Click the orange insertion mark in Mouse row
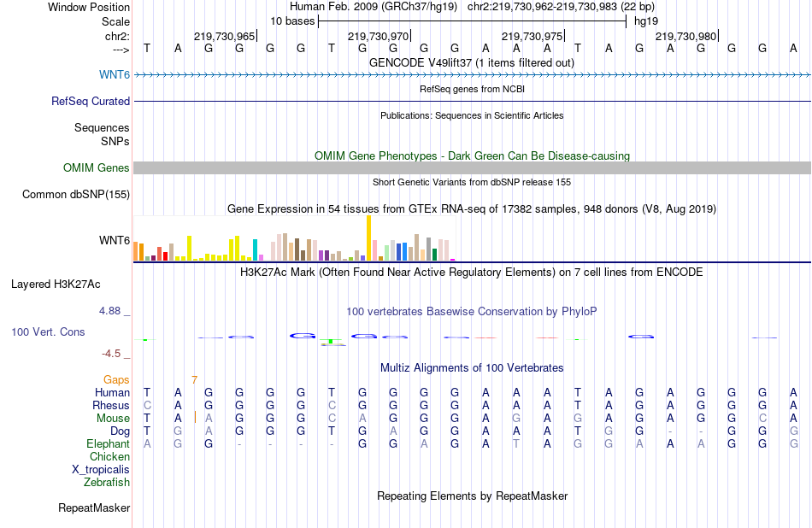 click(195, 417)
